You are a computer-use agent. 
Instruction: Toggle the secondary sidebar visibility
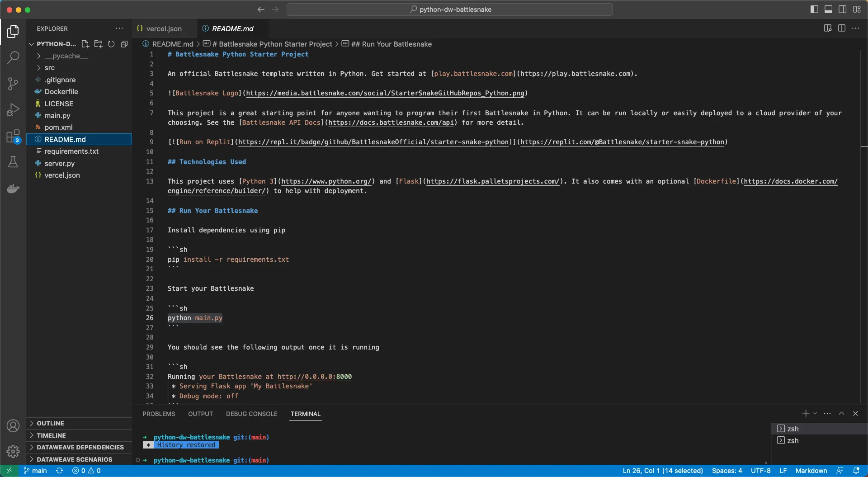tap(843, 9)
